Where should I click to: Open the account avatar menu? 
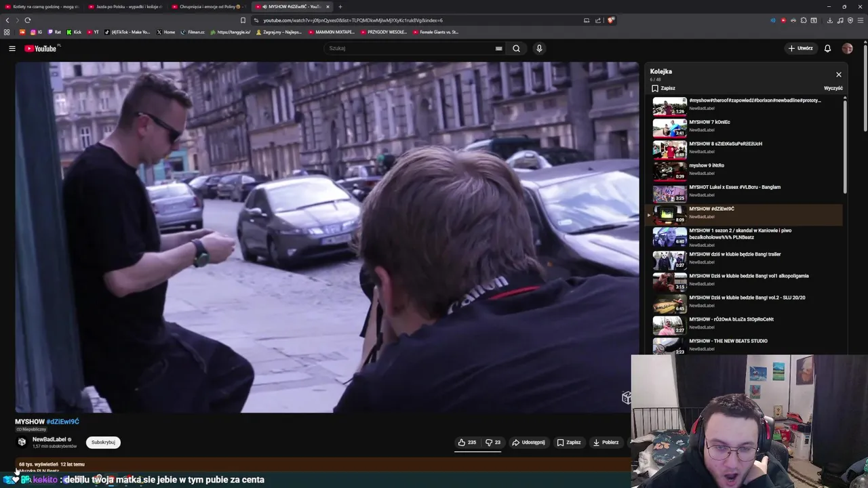847,48
